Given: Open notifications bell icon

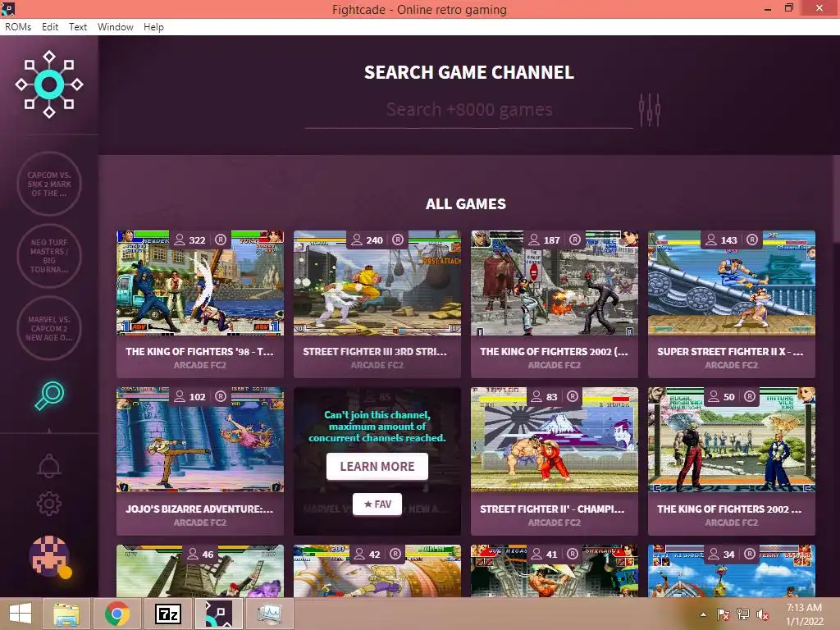Looking at the screenshot, I should click(48, 465).
